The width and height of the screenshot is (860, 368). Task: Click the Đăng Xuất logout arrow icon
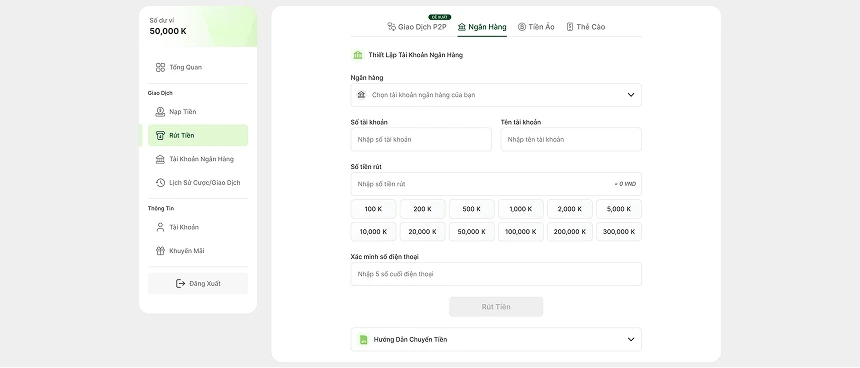pos(180,284)
